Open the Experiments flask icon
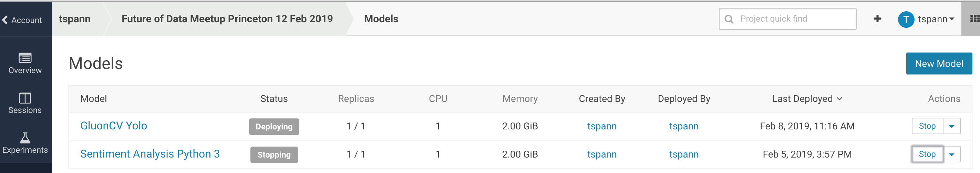 pyautogui.click(x=25, y=138)
